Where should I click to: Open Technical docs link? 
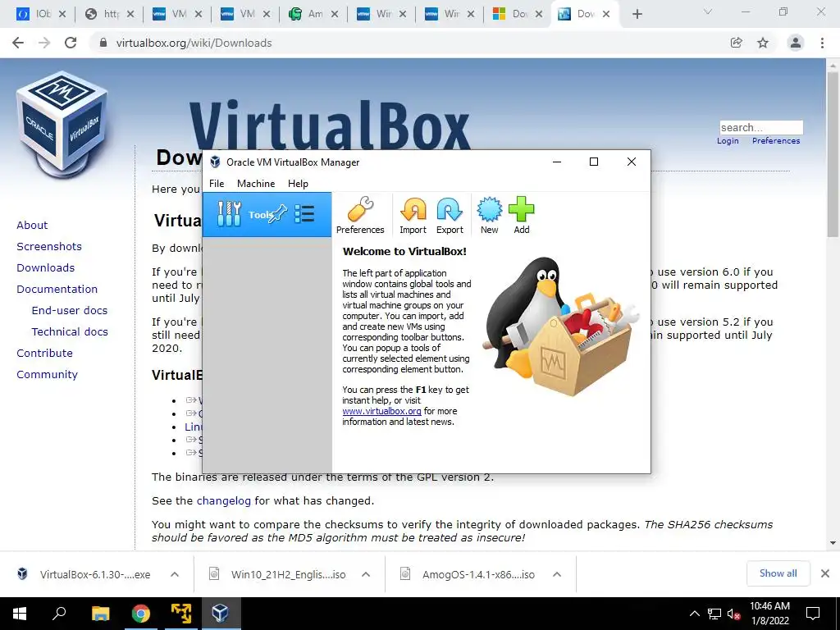tap(70, 332)
